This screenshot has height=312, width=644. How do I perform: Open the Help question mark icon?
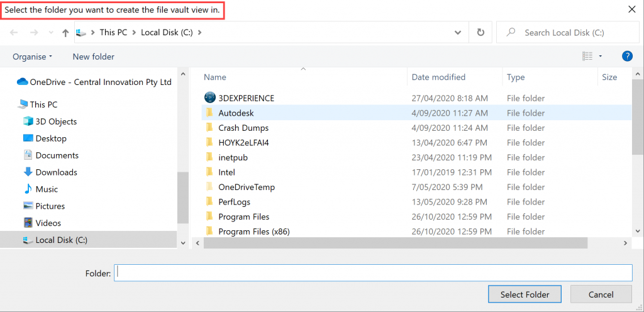pyautogui.click(x=627, y=57)
